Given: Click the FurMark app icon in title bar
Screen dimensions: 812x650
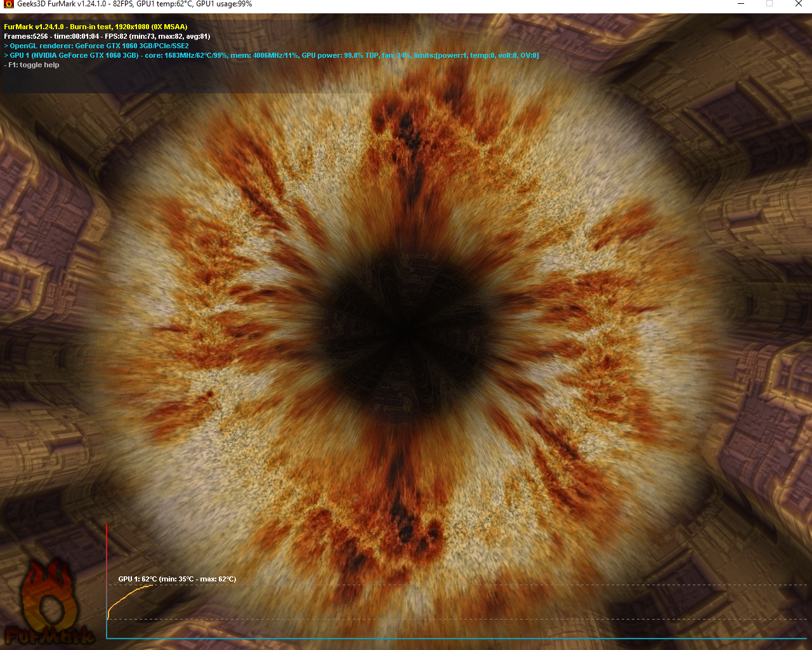Looking at the screenshot, I should tap(9, 4).
